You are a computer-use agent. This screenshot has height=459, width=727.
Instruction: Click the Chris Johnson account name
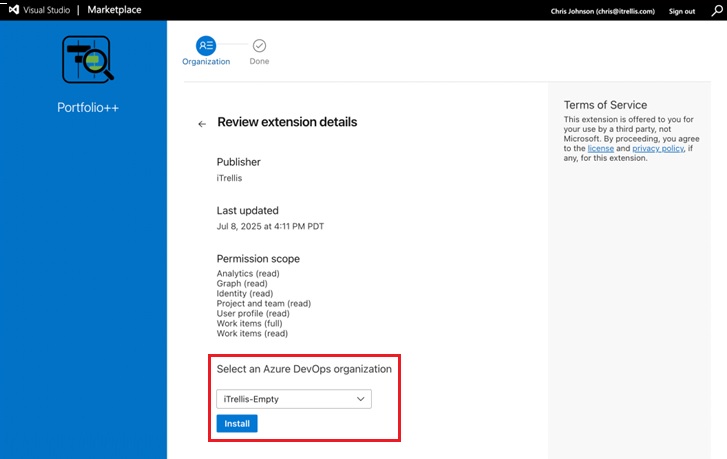click(x=602, y=11)
